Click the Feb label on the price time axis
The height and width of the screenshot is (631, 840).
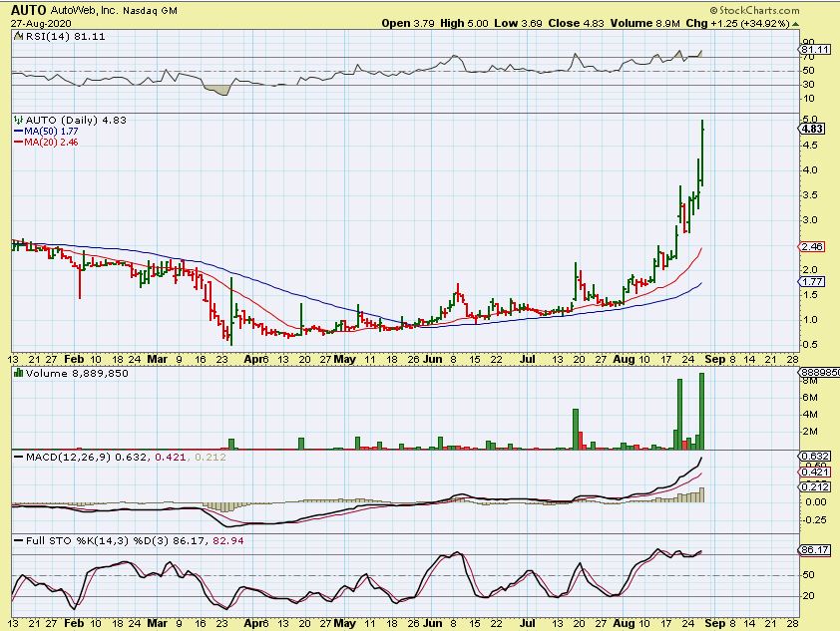74,359
